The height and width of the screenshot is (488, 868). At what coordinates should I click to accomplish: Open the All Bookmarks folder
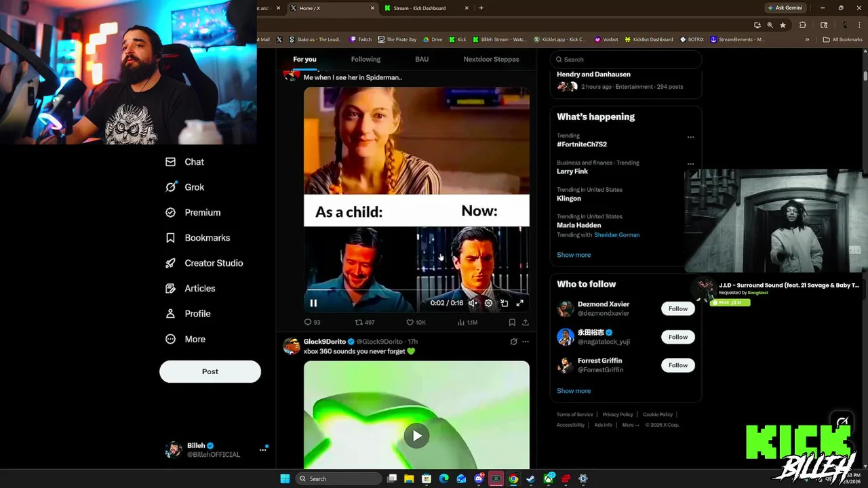coord(842,39)
